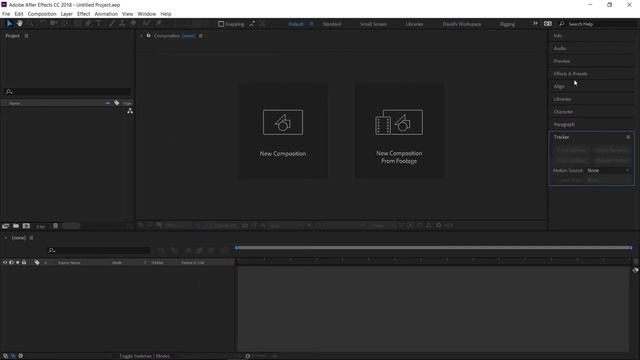Click the Search Help input field

[602, 24]
